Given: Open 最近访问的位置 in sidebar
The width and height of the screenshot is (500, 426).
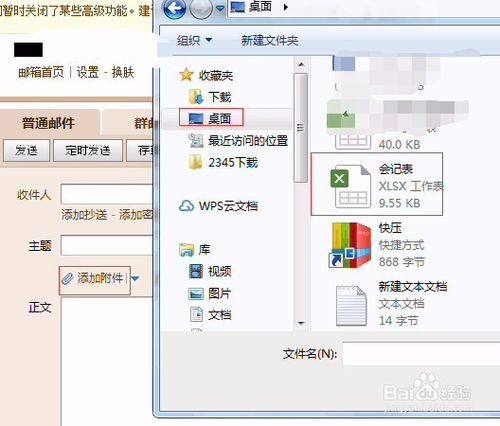Looking at the screenshot, I should pyautogui.click(x=238, y=141).
